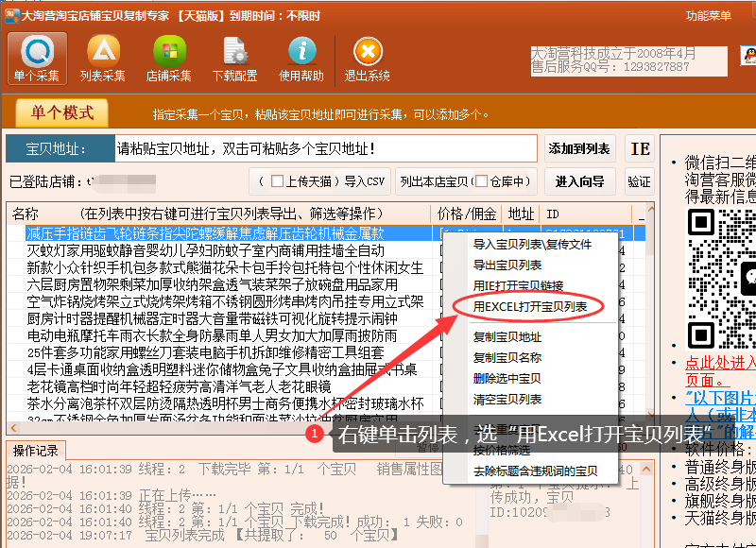Click 添加到列表 button
This screenshot has height=548, width=756.
[x=580, y=148]
